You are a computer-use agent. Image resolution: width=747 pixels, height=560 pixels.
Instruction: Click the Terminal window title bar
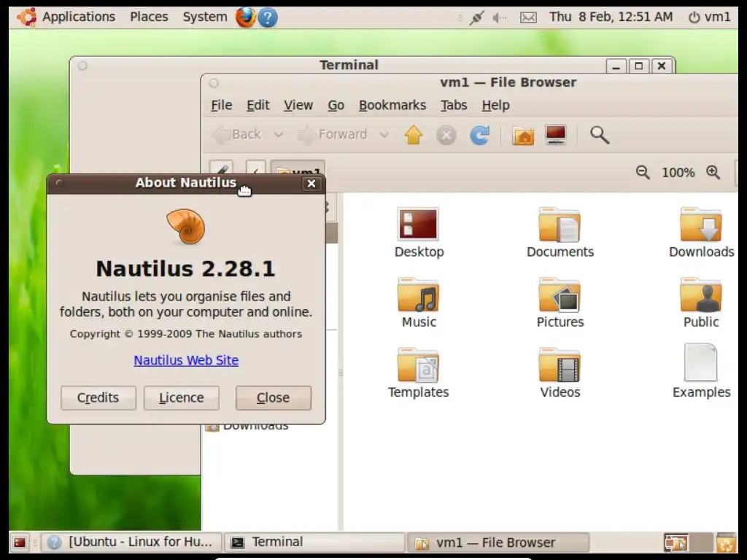(x=349, y=65)
